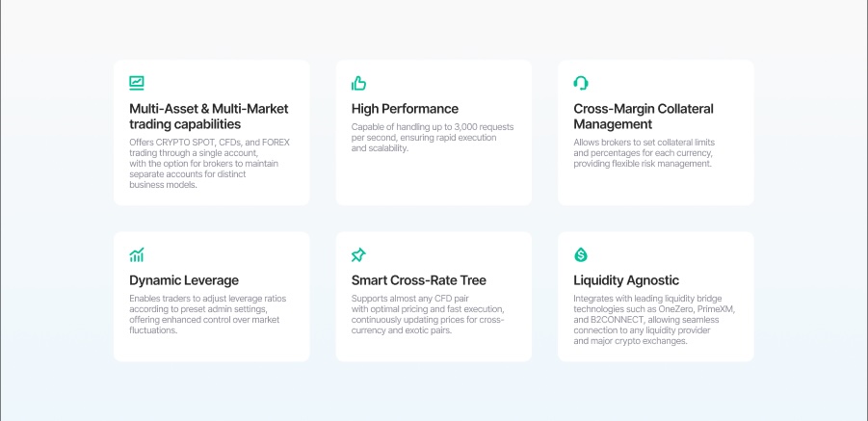Viewport: 868px width, 421px height.
Task: Click the 3,000 requests per second description
Action: [433, 138]
